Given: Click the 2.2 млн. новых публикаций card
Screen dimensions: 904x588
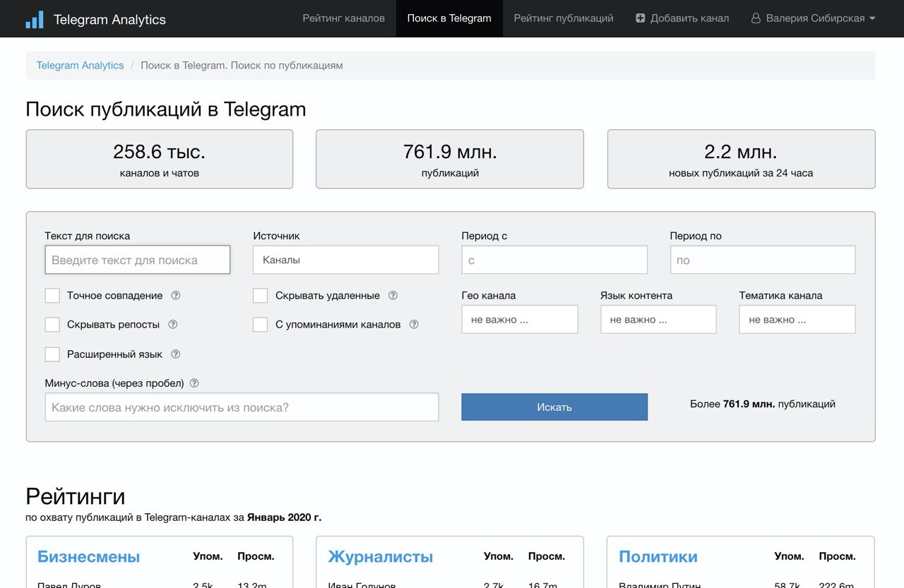Looking at the screenshot, I should click(741, 159).
